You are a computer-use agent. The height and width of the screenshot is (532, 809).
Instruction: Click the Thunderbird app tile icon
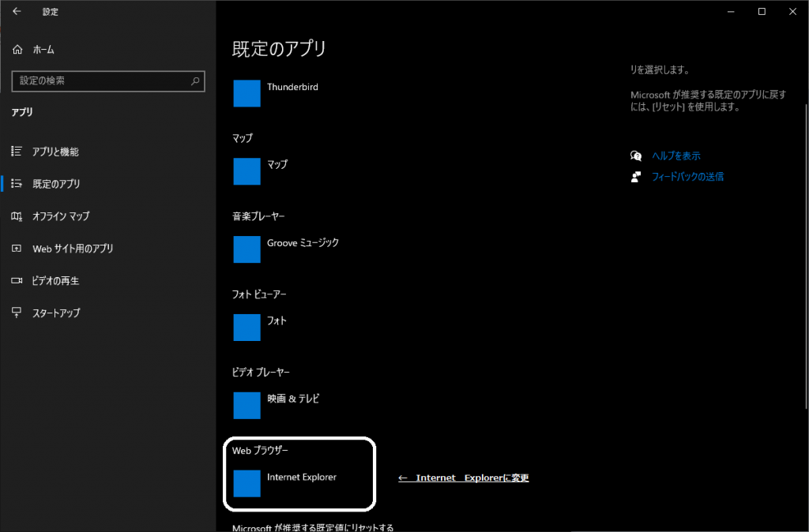tap(246, 93)
